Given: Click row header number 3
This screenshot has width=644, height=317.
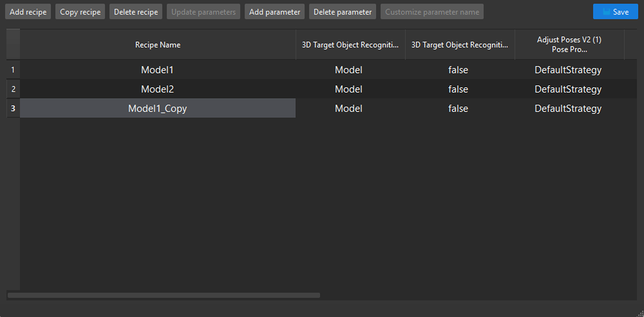Looking at the screenshot, I should coord(13,108).
